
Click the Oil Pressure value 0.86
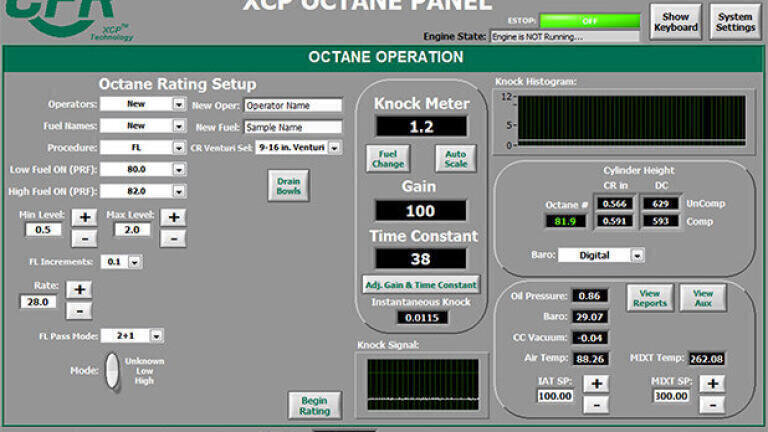coord(589,296)
